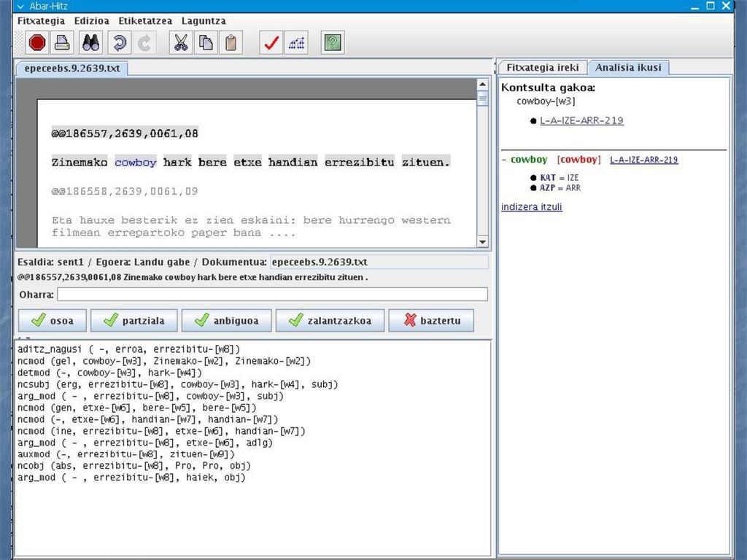This screenshot has height=560, width=747.
Task: Open the Fitxategia menu
Action: pyautogui.click(x=41, y=21)
